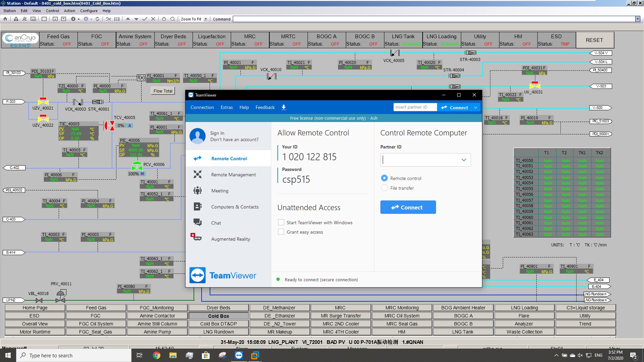644x362 pixels.
Task: Open the Dryer Beds navigation button
Action: [x=219, y=308]
